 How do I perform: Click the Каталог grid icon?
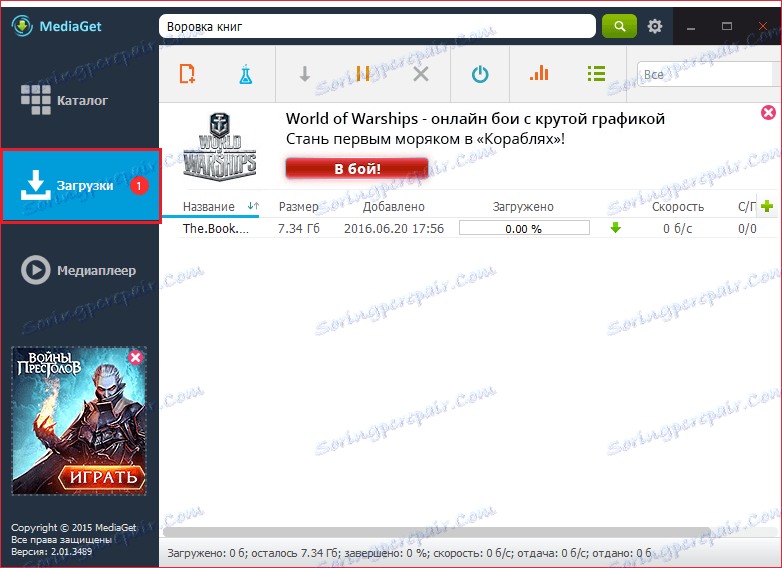[35, 100]
